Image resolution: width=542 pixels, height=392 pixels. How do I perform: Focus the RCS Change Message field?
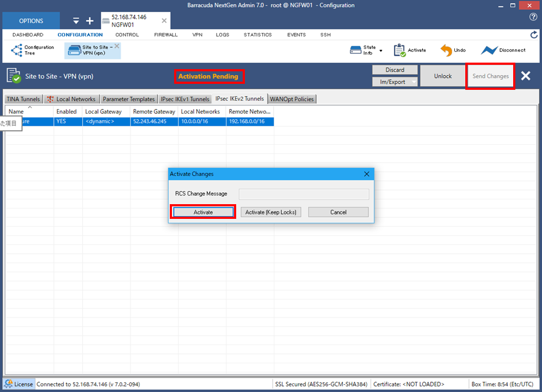click(x=304, y=194)
